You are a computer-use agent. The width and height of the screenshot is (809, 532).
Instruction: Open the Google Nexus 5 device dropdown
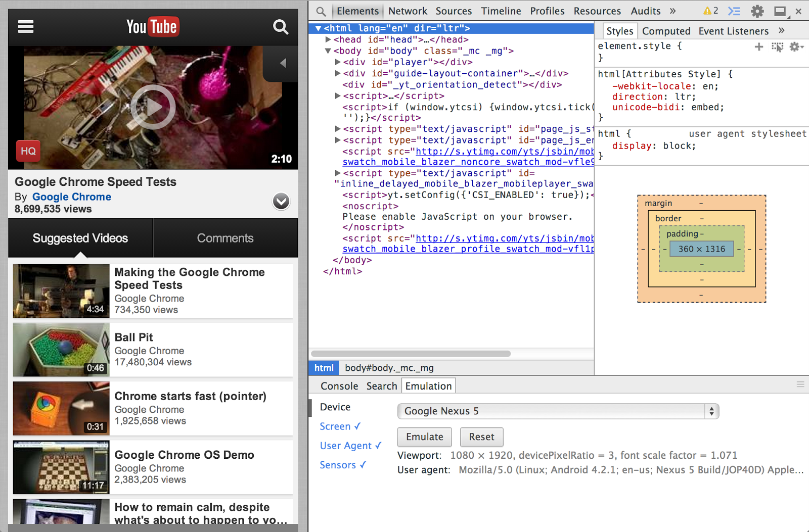(x=558, y=411)
